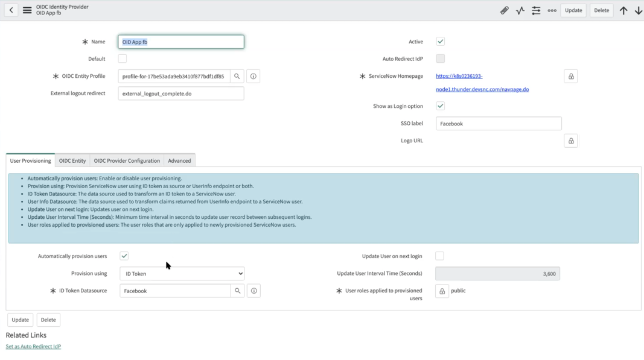
Task: Click the bottom Update button
Action: pos(20,320)
